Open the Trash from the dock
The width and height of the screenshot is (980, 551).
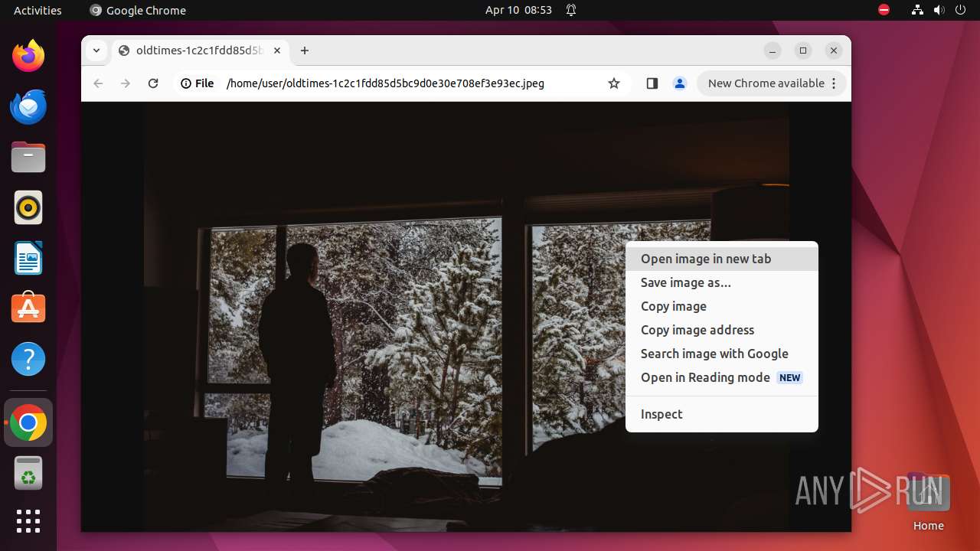pos(28,473)
